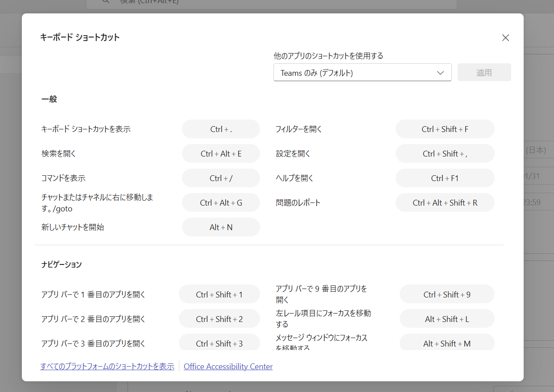The image size is (554, 392).
Task: Select the Ctrl + F1 shortcut pill
Action: pyautogui.click(x=445, y=178)
